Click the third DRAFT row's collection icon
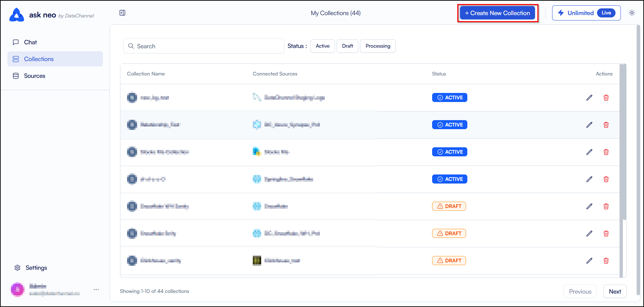The image size is (644, 307). [x=132, y=261]
